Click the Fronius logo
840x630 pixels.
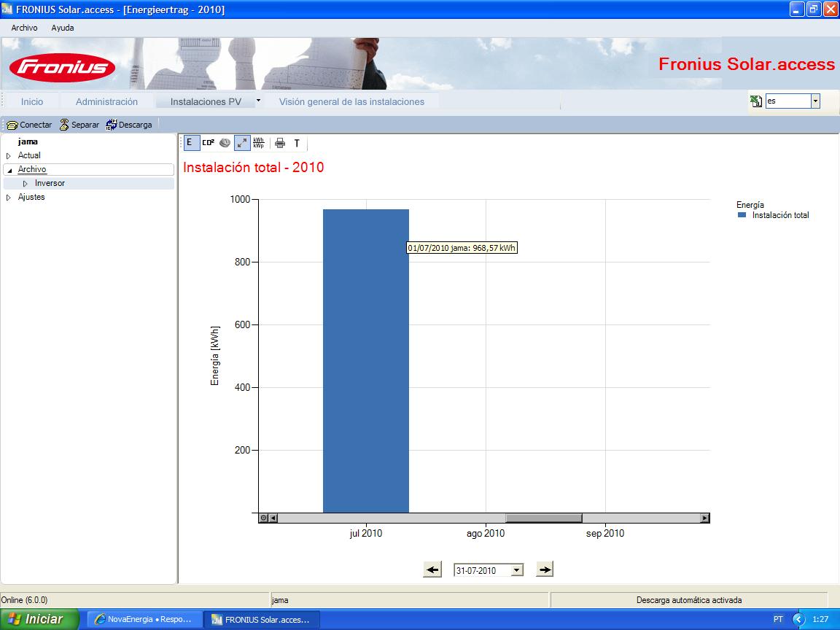[x=62, y=67]
